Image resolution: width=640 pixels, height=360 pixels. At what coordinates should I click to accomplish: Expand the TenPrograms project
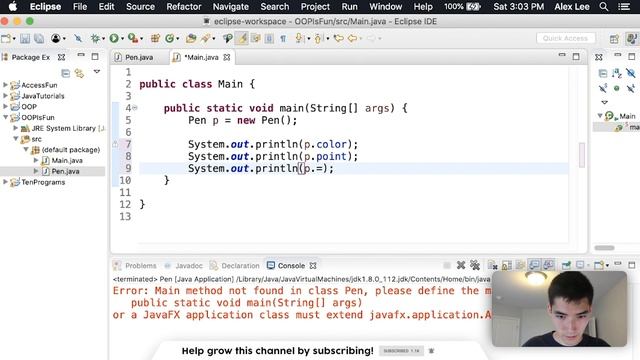[5, 182]
